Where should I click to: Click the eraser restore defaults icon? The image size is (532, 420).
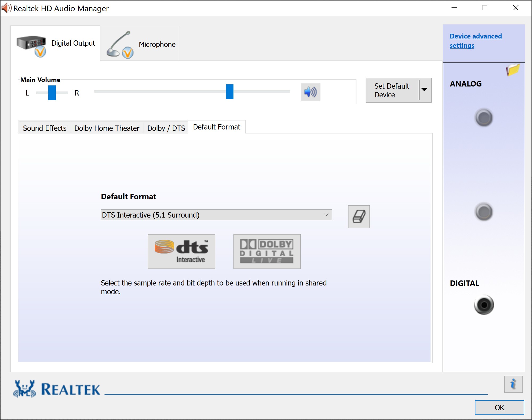(x=359, y=217)
